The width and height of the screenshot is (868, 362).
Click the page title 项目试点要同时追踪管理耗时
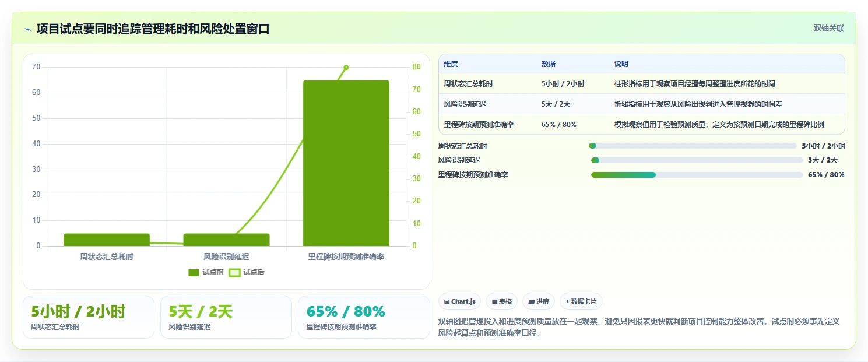(153, 29)
